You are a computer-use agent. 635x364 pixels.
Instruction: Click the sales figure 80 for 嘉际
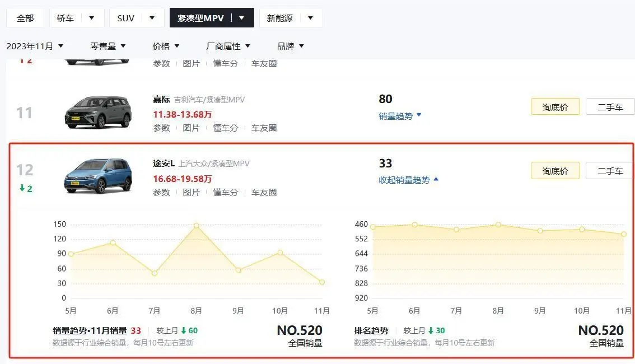pyautogui.click(x=385, y=99)
